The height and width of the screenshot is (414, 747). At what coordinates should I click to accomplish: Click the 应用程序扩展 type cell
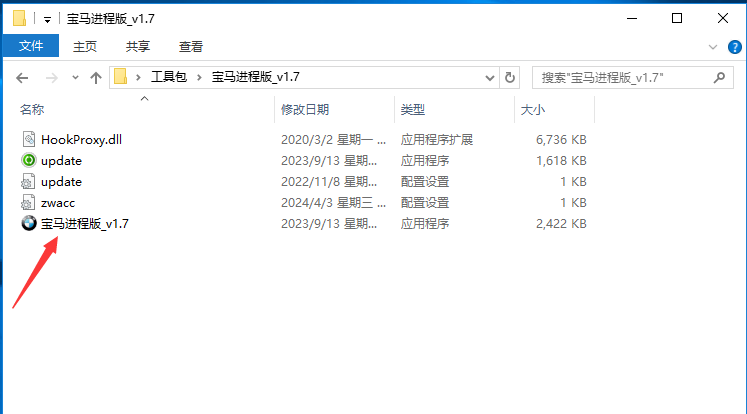(437, 140)
